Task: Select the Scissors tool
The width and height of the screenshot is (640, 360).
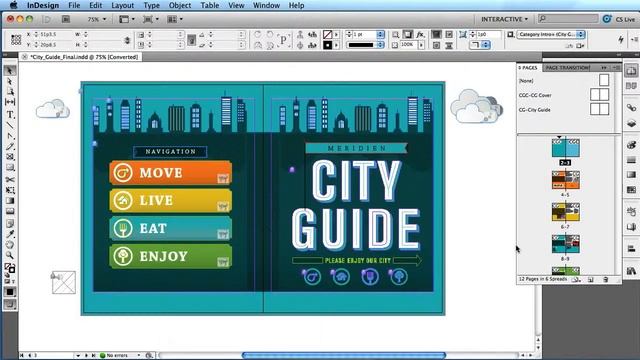Action: [10, 180]
